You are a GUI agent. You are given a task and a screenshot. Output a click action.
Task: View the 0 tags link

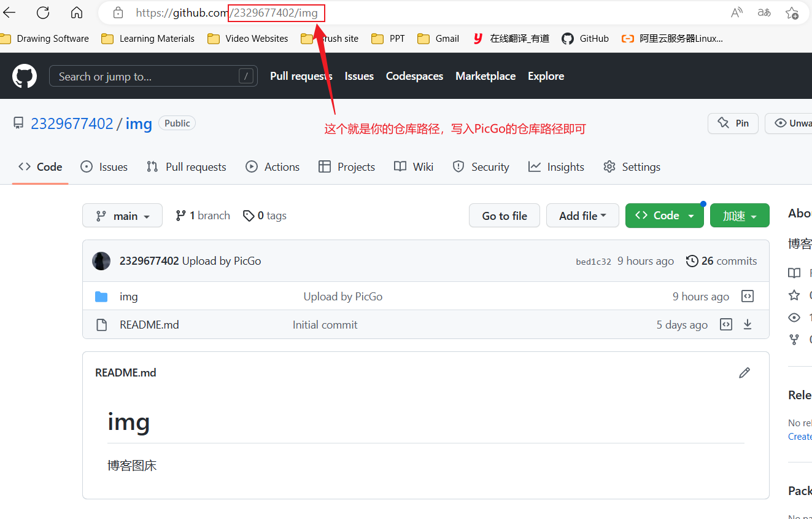265,216
